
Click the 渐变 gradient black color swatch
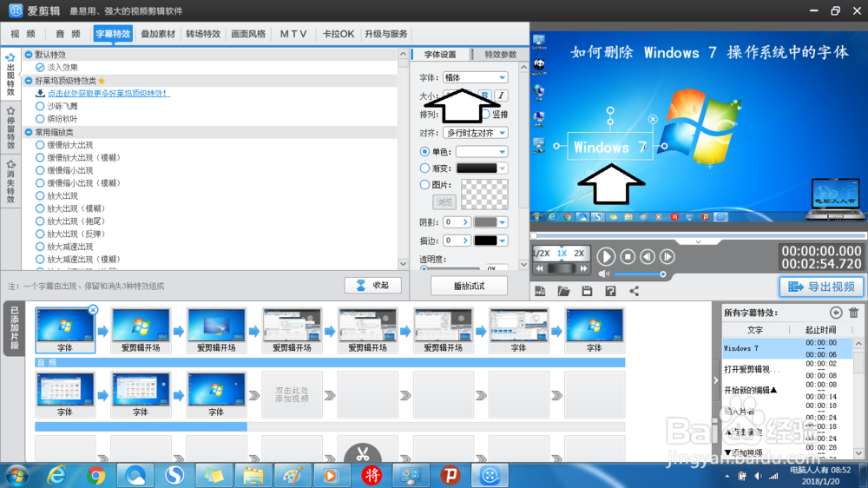click(477, 168)
